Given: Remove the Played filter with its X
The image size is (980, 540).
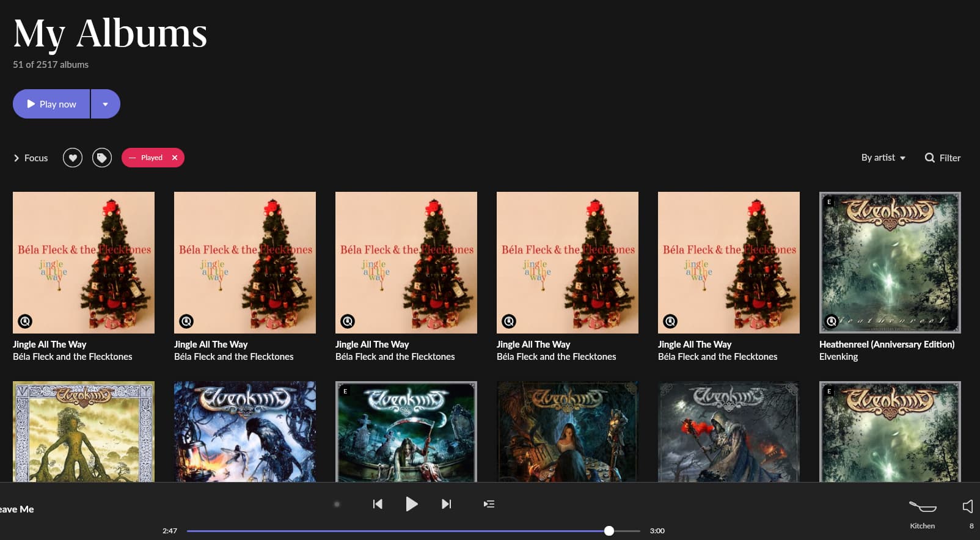Looking at the screenshot, I should tap(175, 158).
